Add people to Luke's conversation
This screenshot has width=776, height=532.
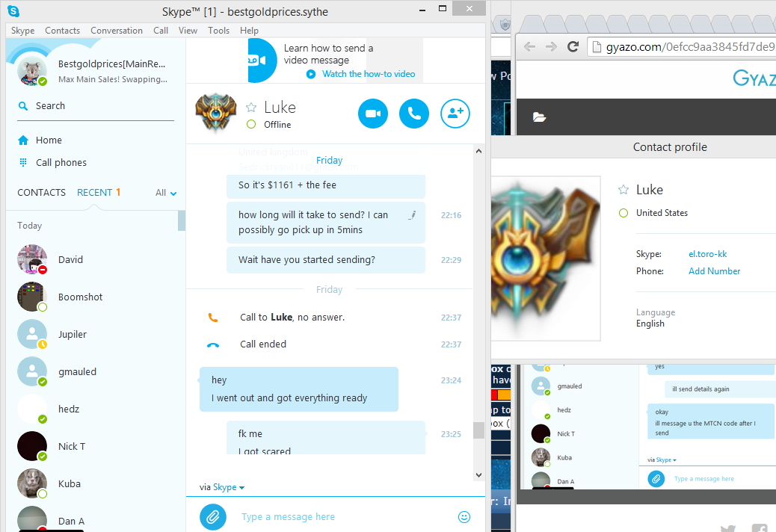[x=455, y=114]
